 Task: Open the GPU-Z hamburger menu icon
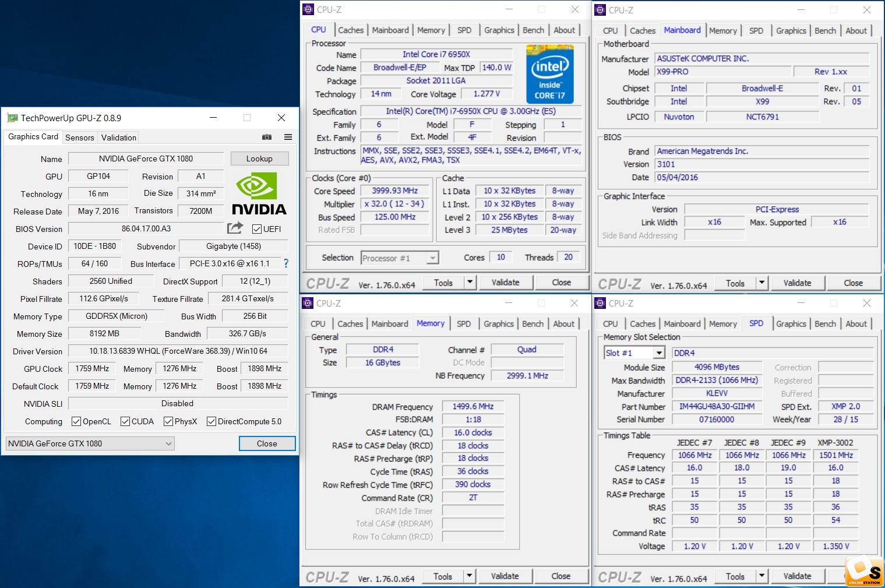tap(288, 138)
